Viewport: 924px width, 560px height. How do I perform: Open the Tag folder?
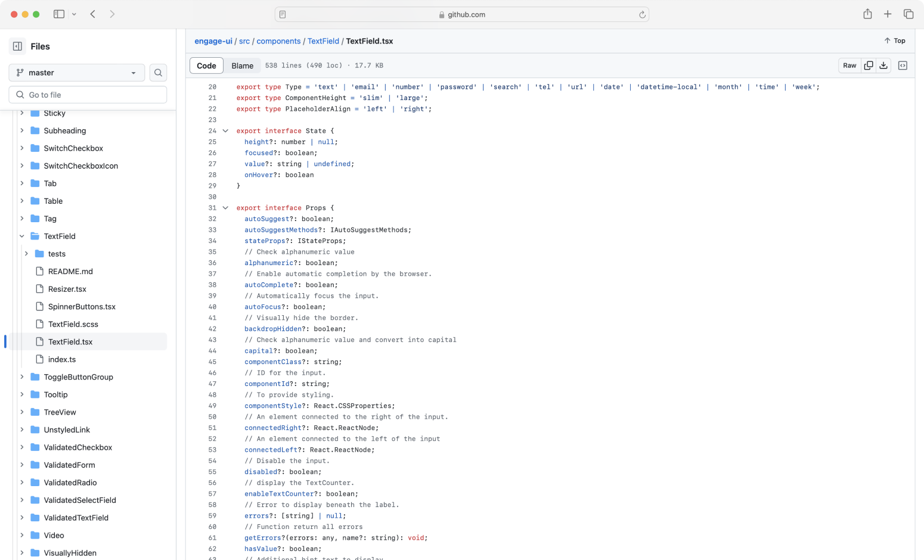(x=50, y=219)
